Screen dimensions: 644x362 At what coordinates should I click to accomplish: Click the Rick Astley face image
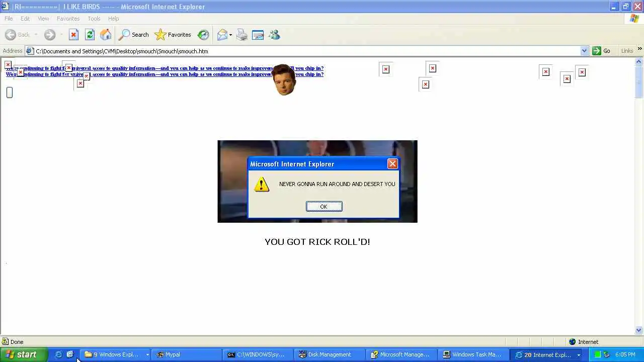point(284,79)
